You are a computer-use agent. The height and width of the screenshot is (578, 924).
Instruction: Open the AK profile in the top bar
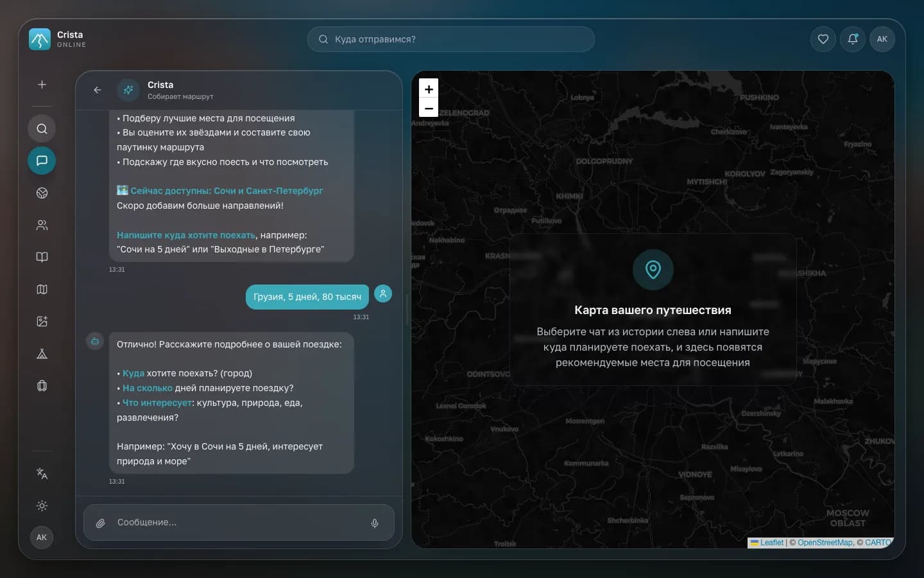(x=882, y=39)
